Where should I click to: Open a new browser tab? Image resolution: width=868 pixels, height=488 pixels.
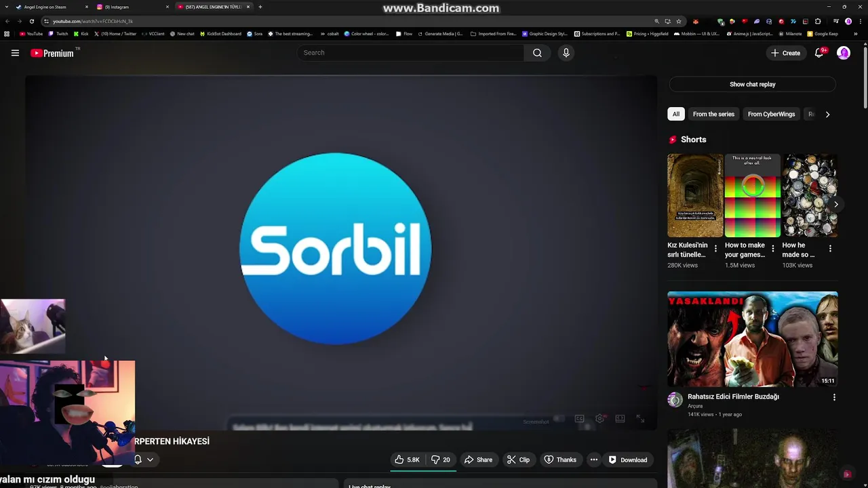[x=260, y=7]
